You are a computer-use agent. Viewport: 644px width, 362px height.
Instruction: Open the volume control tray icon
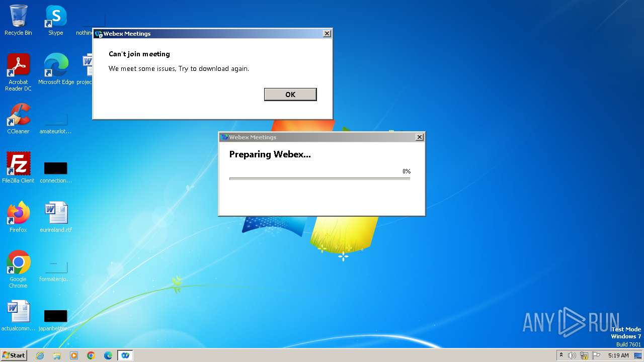(572, 355)
